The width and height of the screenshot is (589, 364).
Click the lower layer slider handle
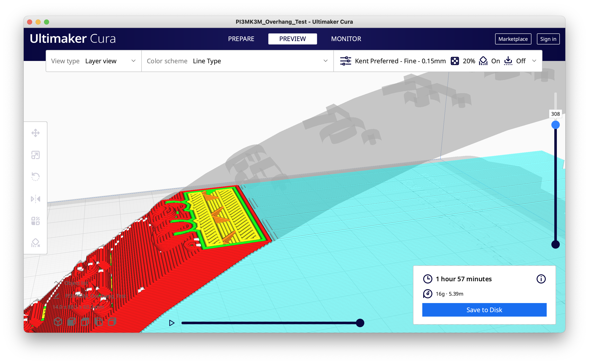click(x=556, y=245)
